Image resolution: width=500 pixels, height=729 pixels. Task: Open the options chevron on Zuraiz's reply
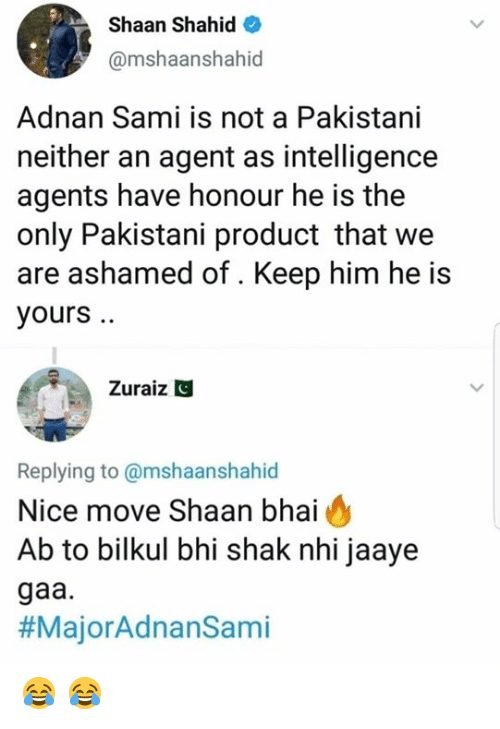[477, 387]
